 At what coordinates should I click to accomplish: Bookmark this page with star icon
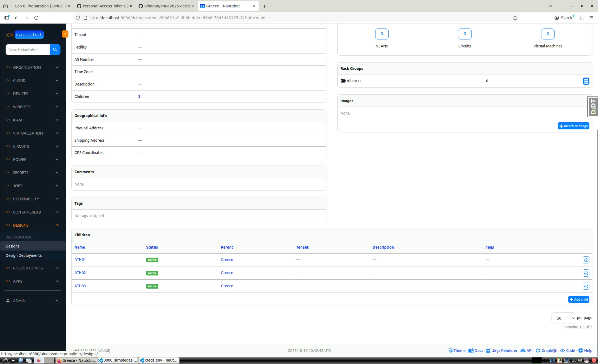click(515, 18)
